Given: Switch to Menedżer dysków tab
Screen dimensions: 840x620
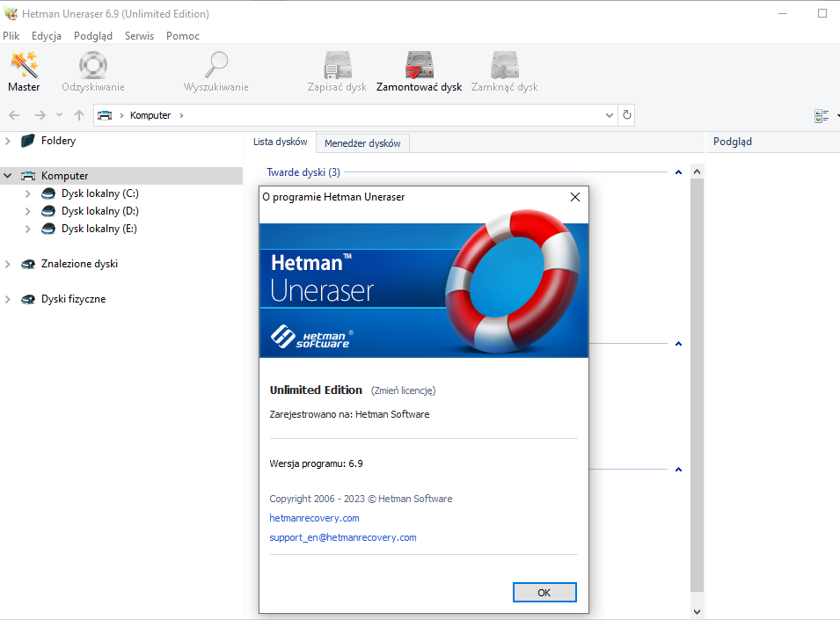Looking at the screenshot, I should point(362,143).
